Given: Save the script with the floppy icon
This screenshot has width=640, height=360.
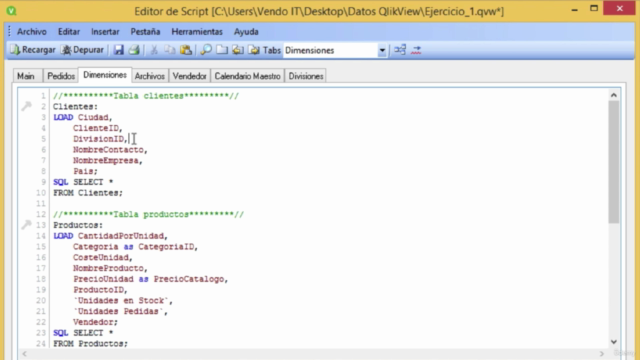Looking at the screenshot, I should 119,50.
